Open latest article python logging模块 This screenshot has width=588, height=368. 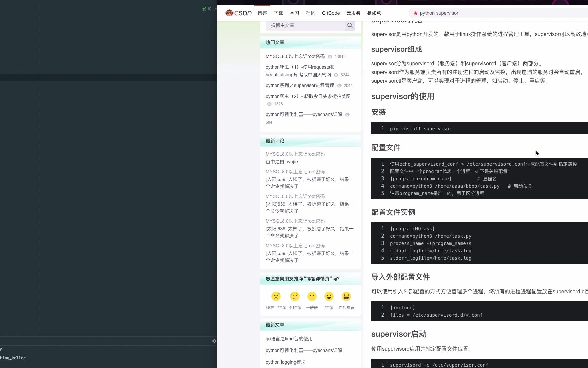click(x=285, y=362)
